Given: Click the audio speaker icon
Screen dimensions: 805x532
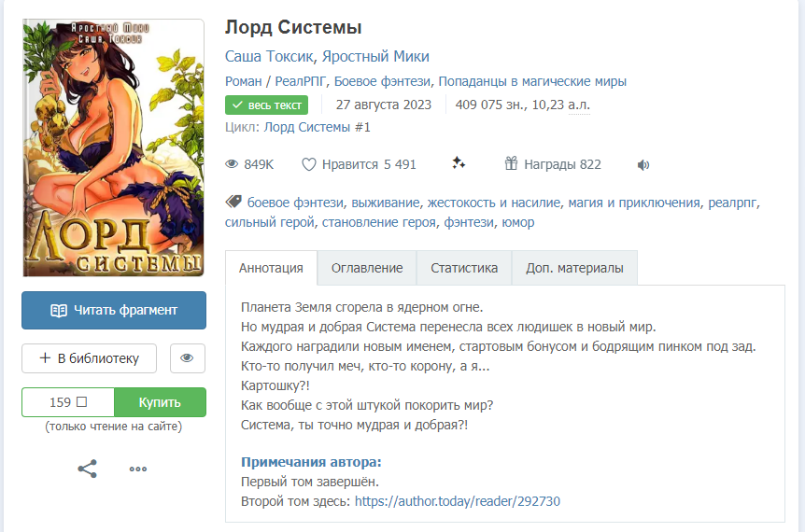Looking at the screenshot, I should [x=643, y=165].
